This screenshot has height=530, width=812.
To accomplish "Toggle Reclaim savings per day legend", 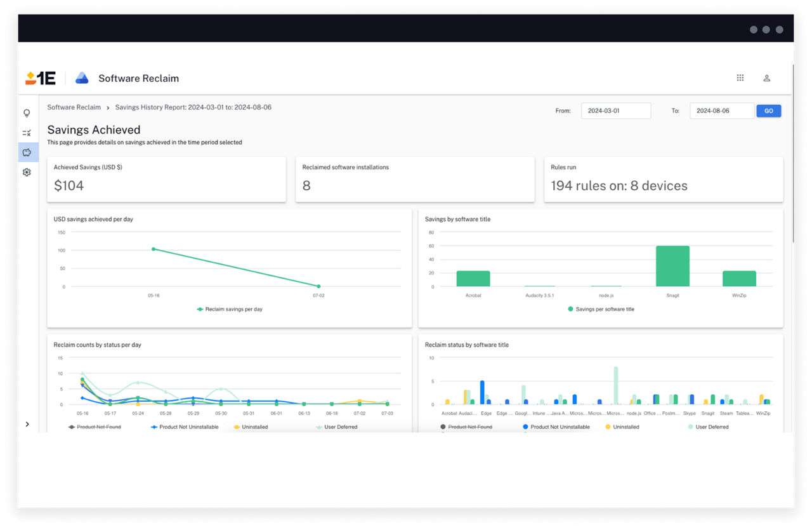I will coord(230,309).
